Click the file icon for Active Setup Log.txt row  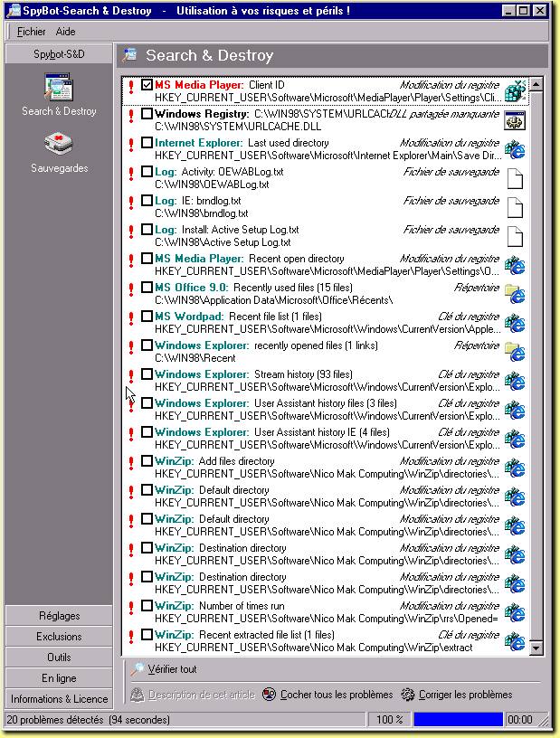point(515,237)
